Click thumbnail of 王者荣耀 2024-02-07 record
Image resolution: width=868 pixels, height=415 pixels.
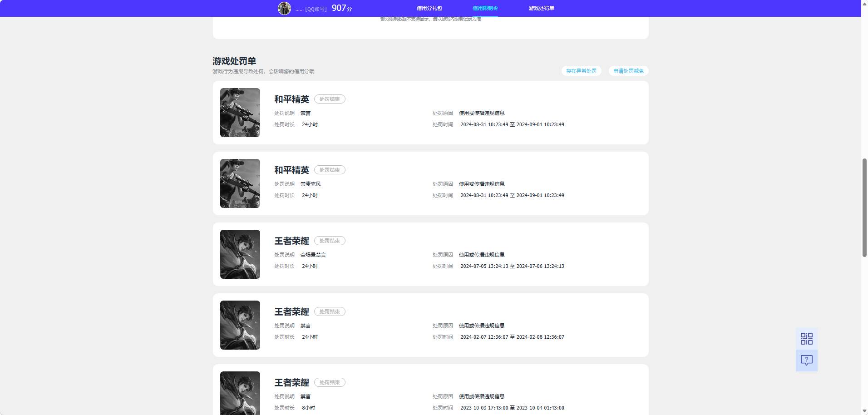point(240,325)
